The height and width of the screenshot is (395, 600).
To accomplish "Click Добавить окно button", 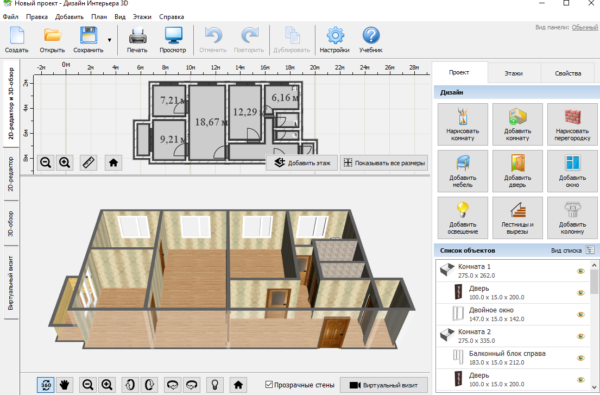I will (x=572, y=171).
